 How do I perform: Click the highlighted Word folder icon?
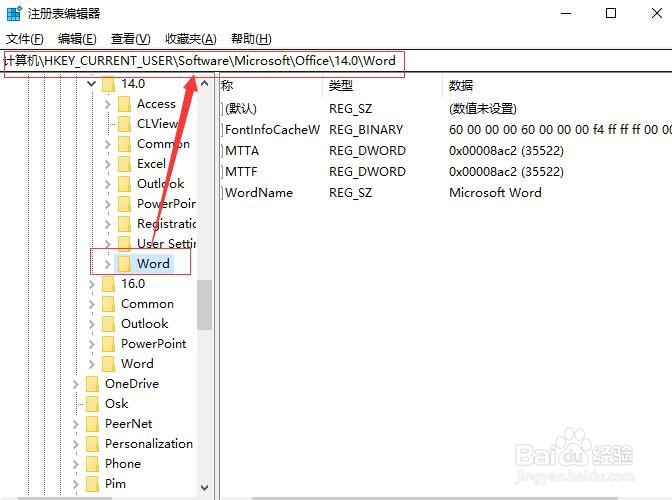click(x=124, y=264)
